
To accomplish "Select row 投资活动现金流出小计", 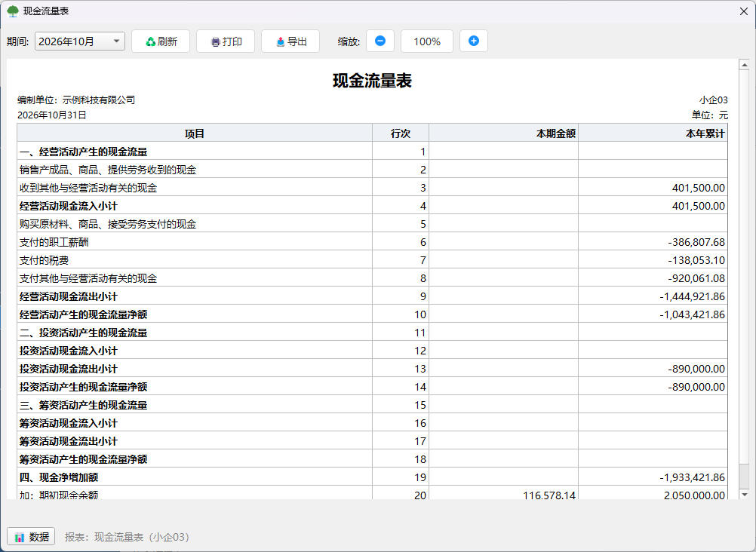I will (x=372, y=368).
